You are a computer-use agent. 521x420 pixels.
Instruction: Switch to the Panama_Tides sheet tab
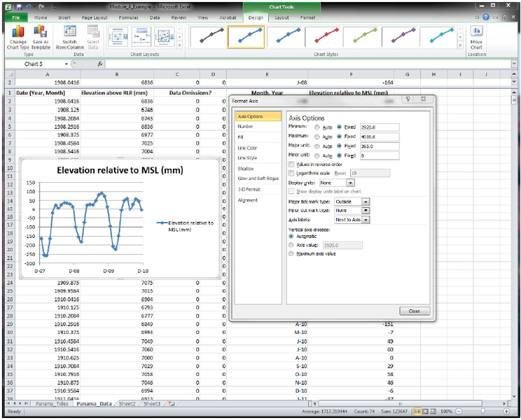pos(52,404)
